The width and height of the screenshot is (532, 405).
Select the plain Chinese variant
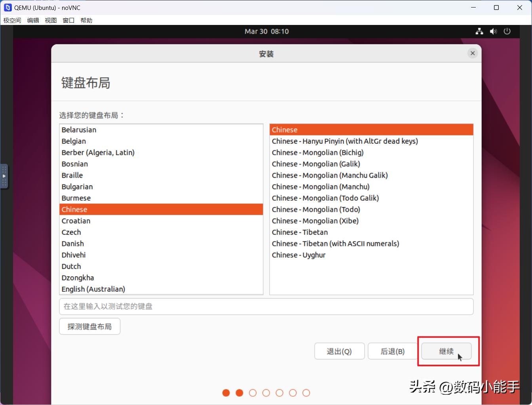[372, 130]
